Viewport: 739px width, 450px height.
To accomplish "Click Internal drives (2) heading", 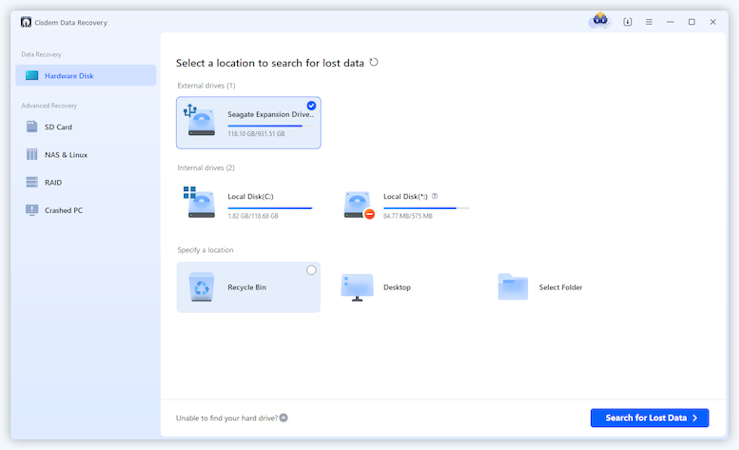I will coord(205,167).
